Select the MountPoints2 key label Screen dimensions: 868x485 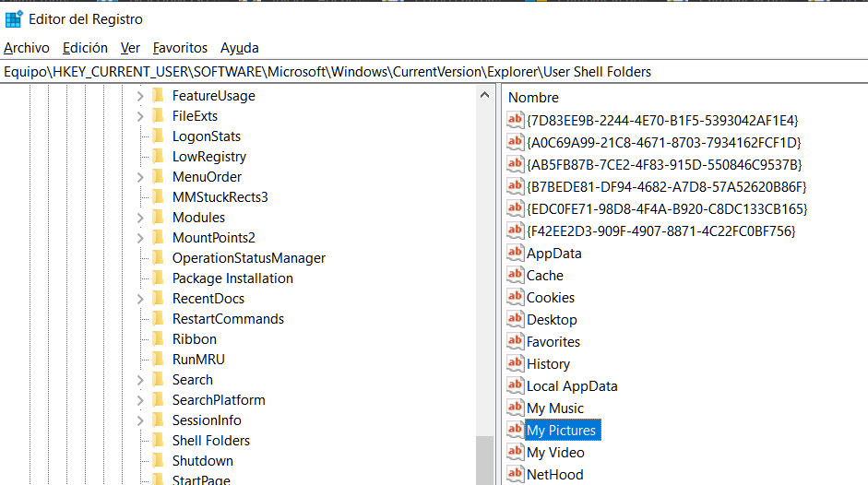point(214,238)
